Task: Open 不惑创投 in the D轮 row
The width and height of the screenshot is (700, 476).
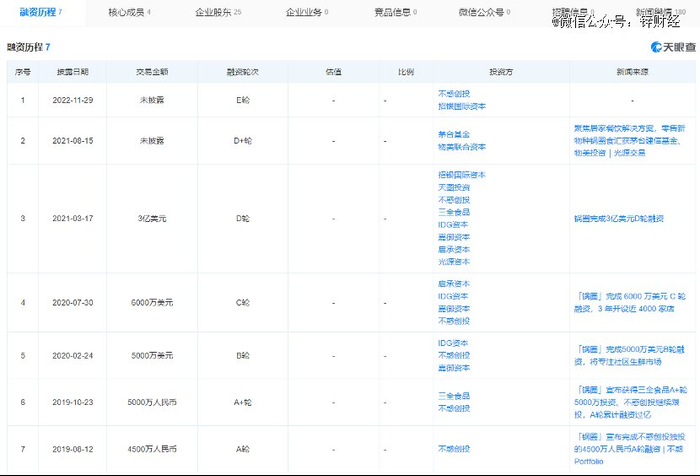Action: pyautogui.click(x=454, y=200)
